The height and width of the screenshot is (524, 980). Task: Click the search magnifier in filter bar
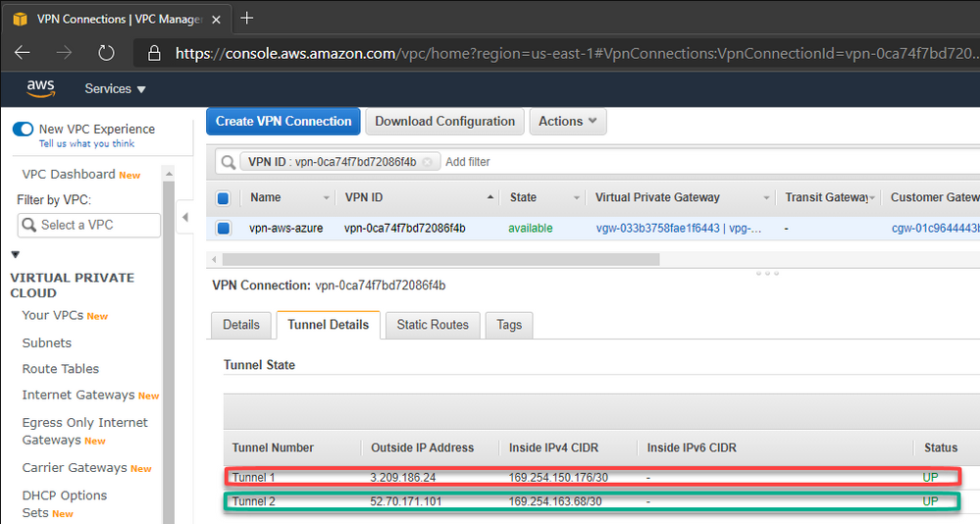click(229, 162)
